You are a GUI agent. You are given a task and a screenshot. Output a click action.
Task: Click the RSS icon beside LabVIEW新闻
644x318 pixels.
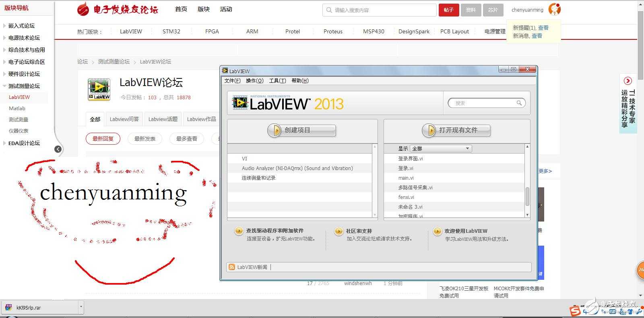tap(232, 267)
